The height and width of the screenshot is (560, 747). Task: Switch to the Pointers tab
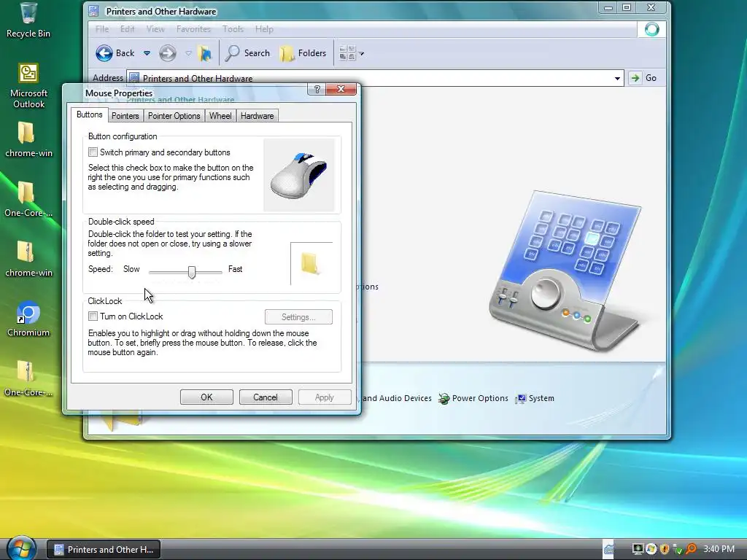[125, 116]
